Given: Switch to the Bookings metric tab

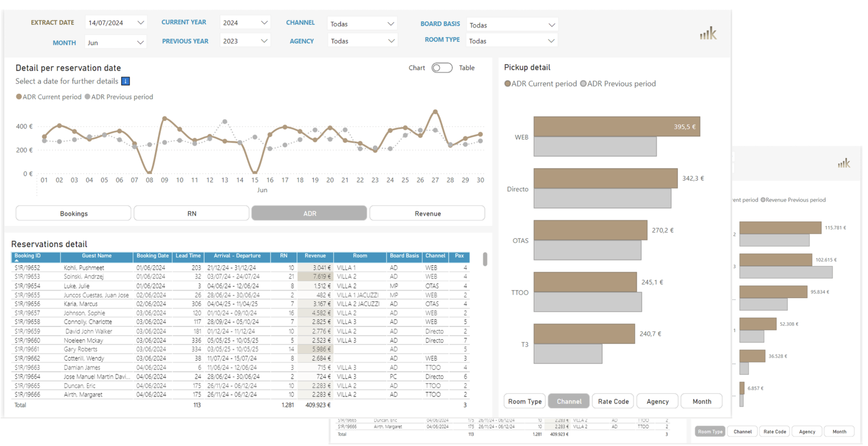Looking at the screenshot, I should point(73,214).
